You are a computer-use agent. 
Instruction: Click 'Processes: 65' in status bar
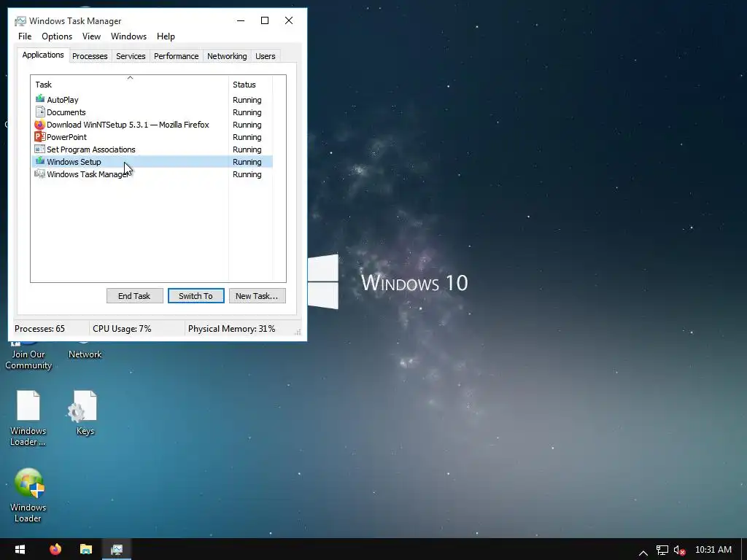tap(39, 329)
